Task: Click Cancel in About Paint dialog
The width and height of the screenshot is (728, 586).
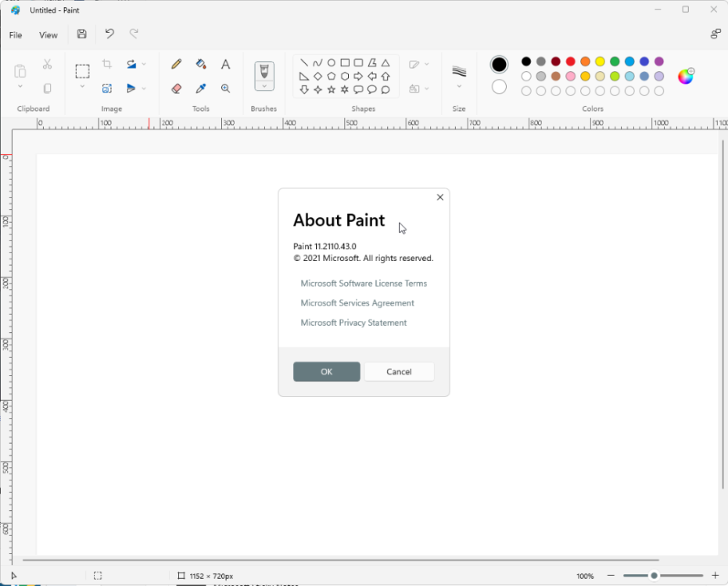Action: [x=399, y=372]
